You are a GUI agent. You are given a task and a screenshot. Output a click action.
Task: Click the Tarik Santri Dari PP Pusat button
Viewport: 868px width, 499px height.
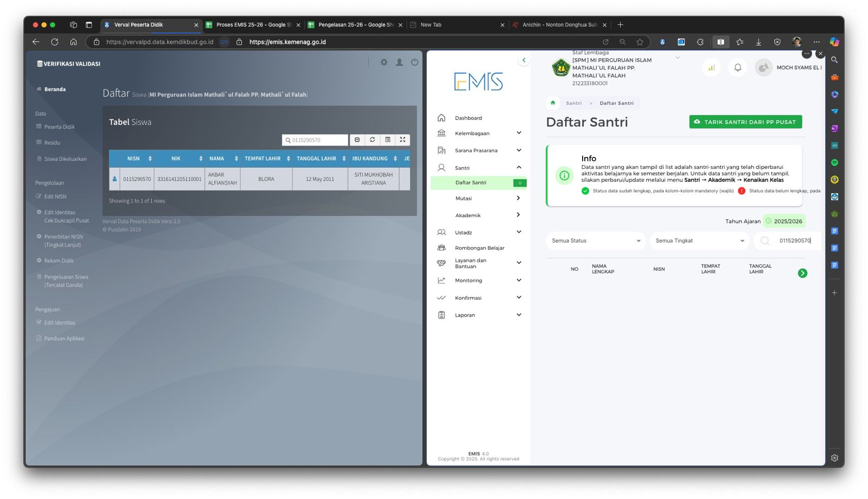[x=745, y=122]
